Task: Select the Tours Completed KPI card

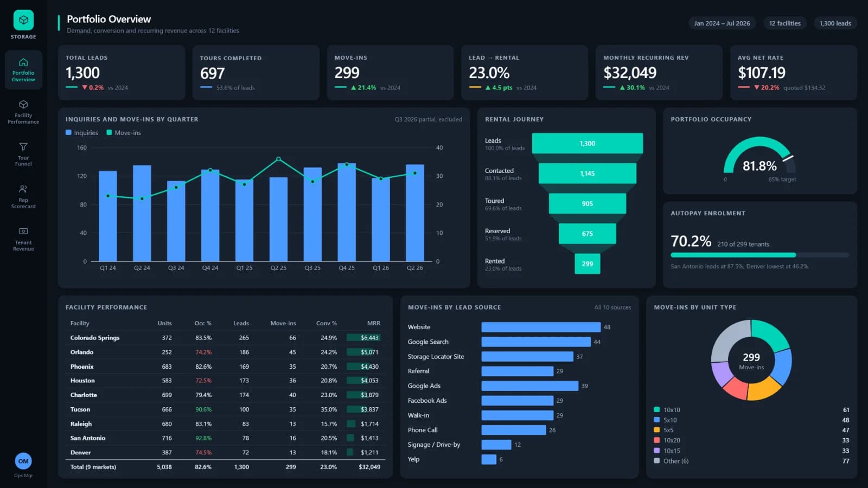Action: (256, 73)
